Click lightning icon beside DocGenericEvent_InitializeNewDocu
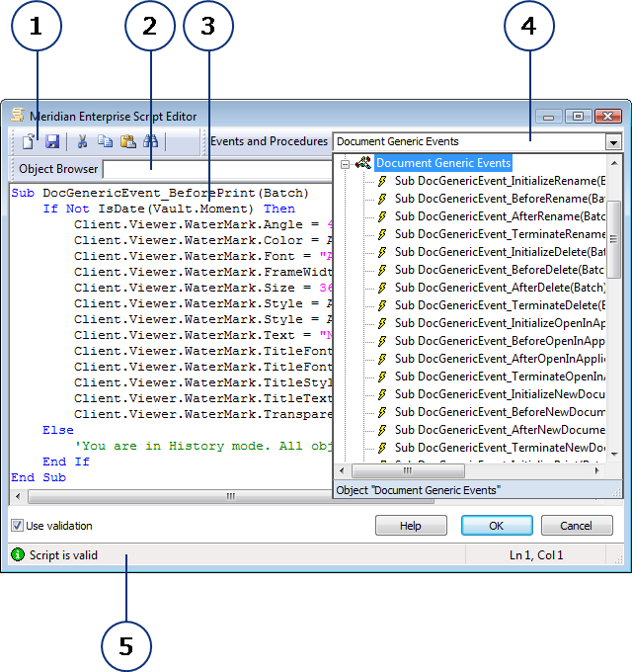632x672 pixels. 382,394
